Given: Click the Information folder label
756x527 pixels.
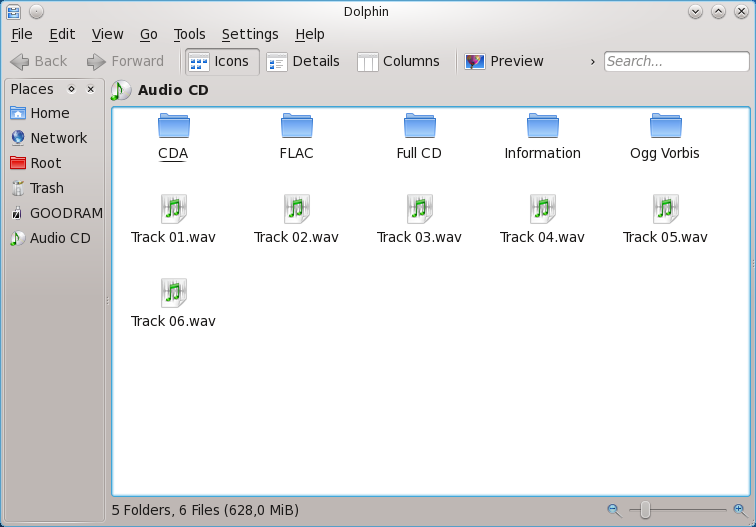Looking at the screenshot, I should [542, 153].
